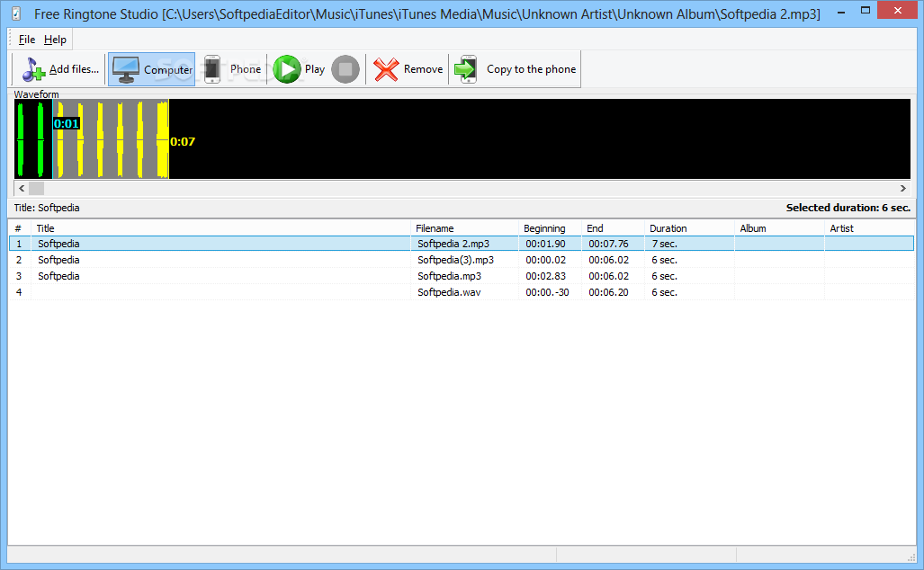Screen dimensions: 924x570
Task: Click the Copy to the phone label
Action: click(x=531, y=69)
